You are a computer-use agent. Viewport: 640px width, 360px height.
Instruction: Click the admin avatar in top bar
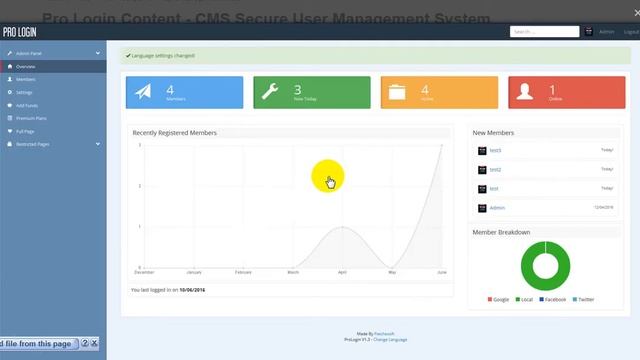[589, 31]
